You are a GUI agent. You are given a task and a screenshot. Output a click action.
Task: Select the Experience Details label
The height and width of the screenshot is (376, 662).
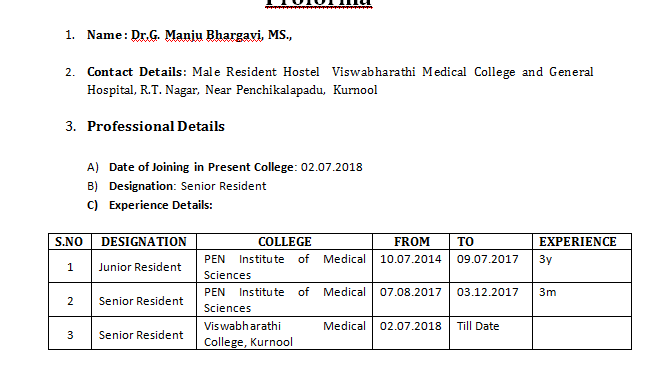[160, 205]
